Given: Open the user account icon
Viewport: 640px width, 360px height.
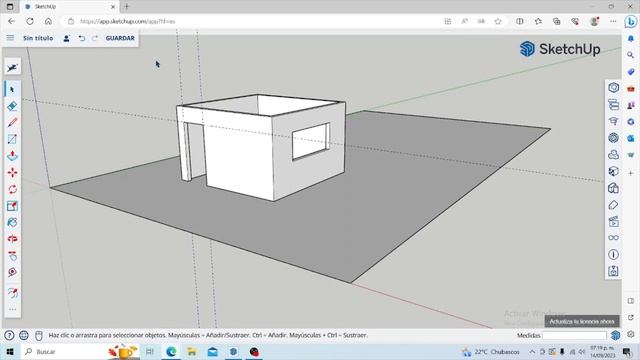Looking at the screenshot, I should click(66, 38).
